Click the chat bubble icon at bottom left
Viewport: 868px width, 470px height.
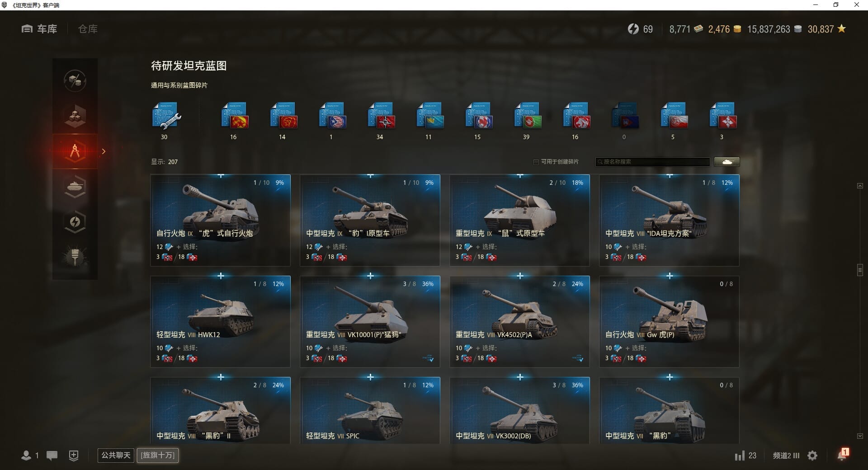pos(52,456)
